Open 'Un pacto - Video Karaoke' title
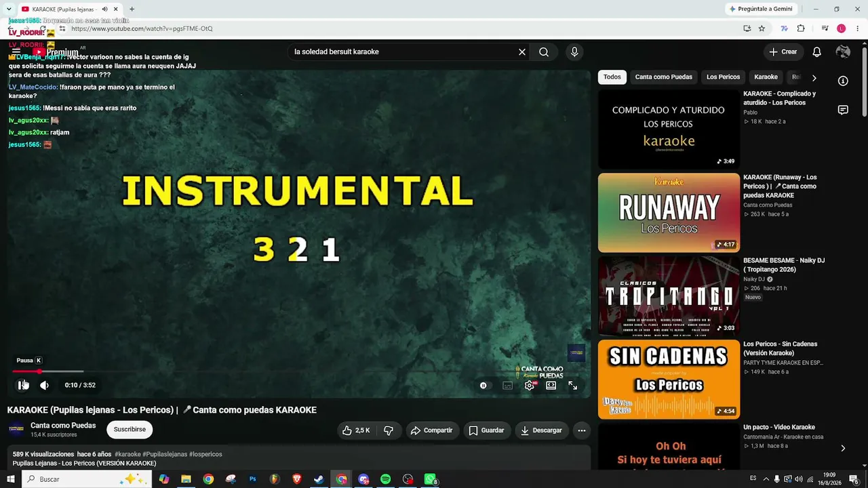Screen dimensions: 868x488 779,428
